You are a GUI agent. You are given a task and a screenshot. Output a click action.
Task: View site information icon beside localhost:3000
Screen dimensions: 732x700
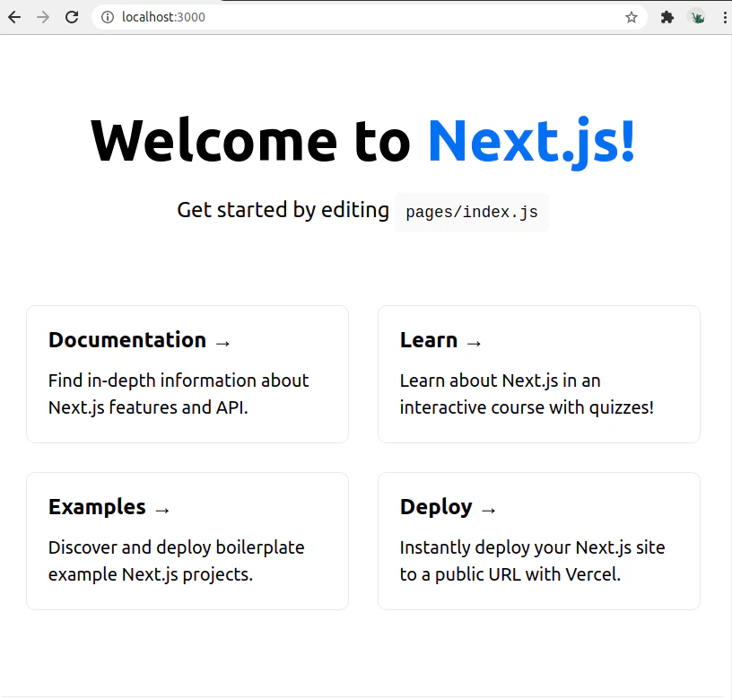click(108, 17)
